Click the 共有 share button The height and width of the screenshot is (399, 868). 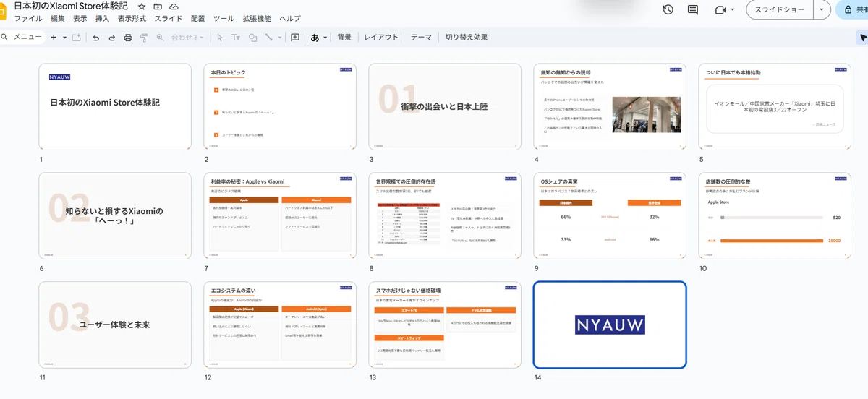853,9
